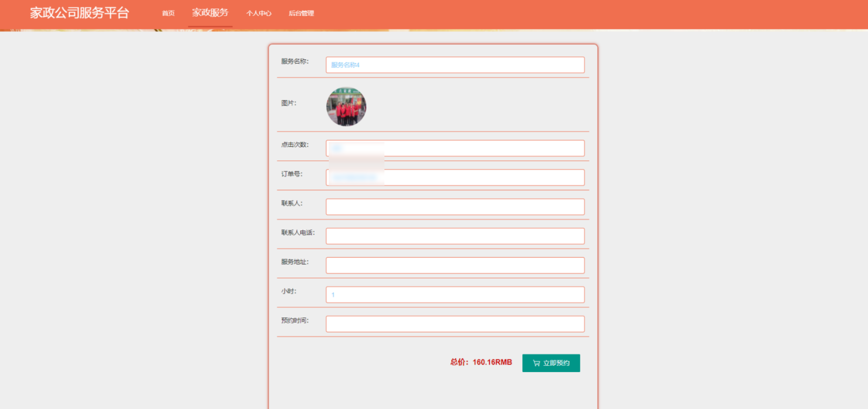Click into the 点击次数 field
868x409 pixels.
(455, 148)
